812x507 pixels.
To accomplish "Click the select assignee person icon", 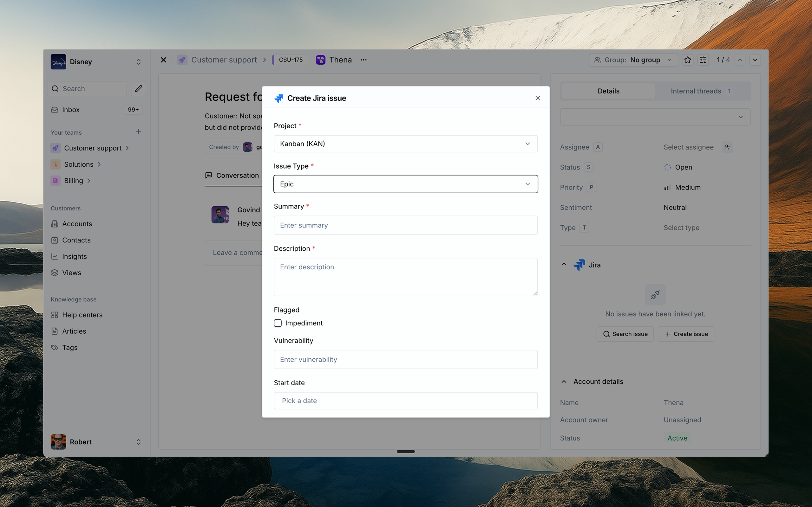I will [727, 147].
